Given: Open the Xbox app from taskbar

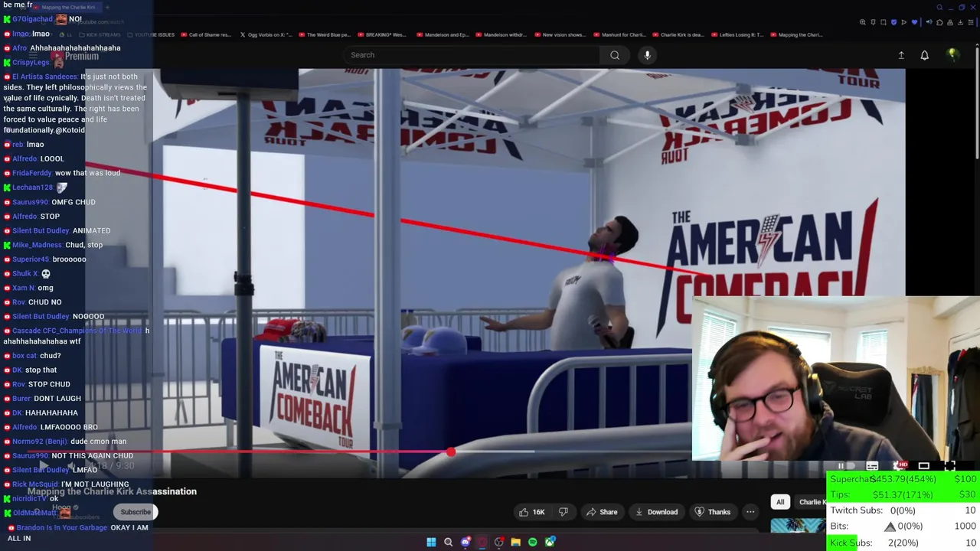Looking at the screenshot, I should [550, 542].
